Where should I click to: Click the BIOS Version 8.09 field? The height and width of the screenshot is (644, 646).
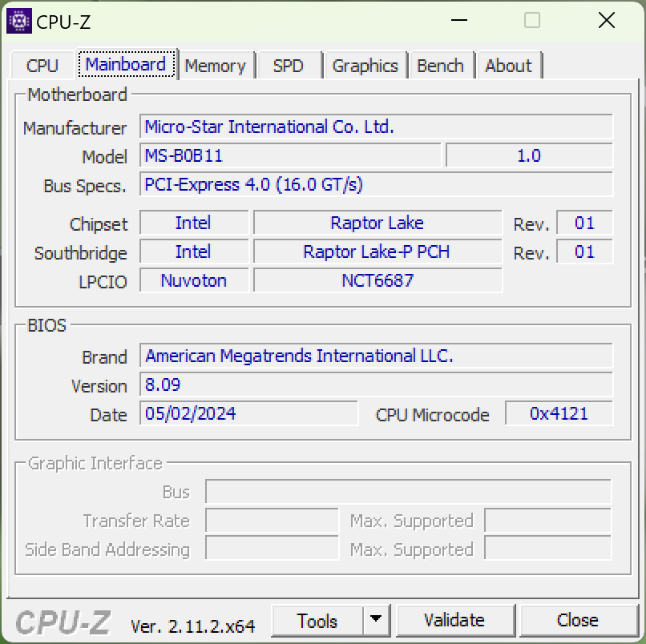coord(376,384)
